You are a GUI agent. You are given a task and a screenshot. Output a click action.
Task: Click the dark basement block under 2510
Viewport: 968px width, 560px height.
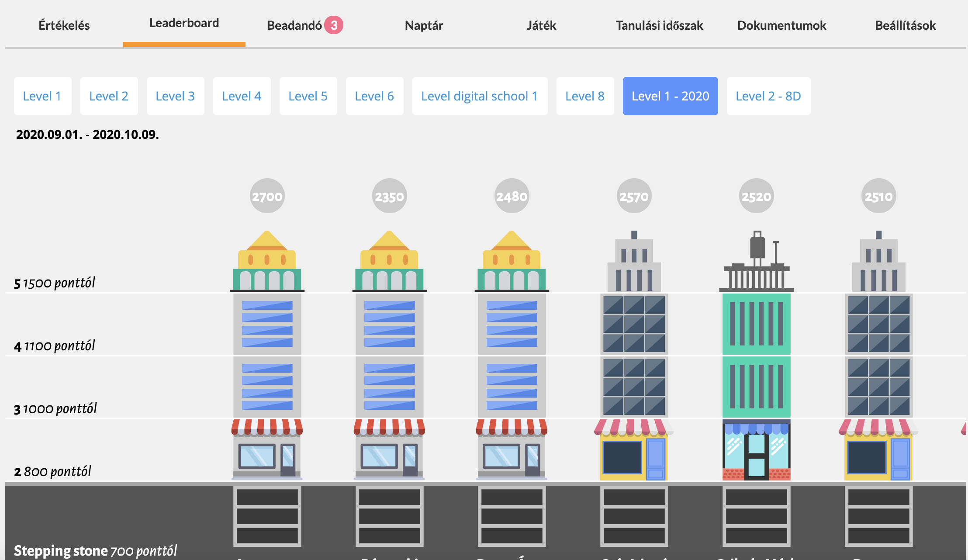[x=878, y=516]
